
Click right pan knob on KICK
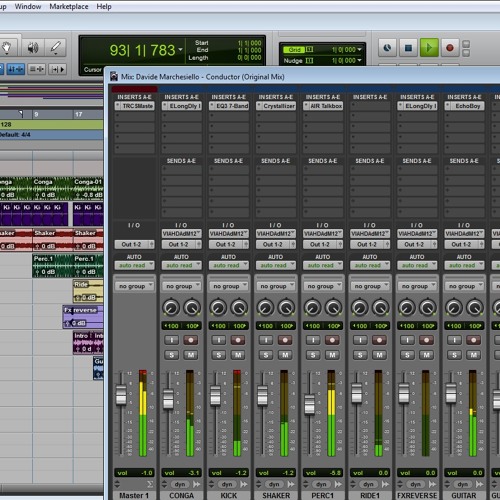tap(239, 308)
